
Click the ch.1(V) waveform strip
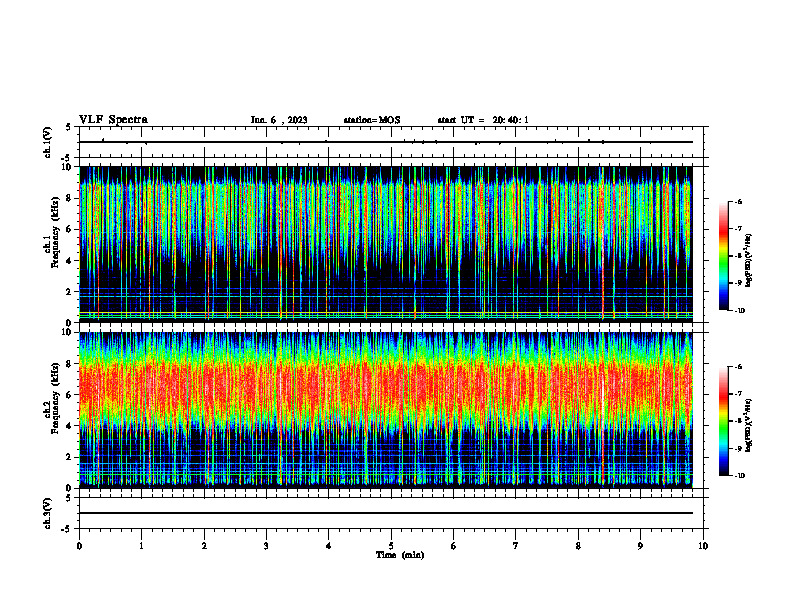[x=391, y=142]
